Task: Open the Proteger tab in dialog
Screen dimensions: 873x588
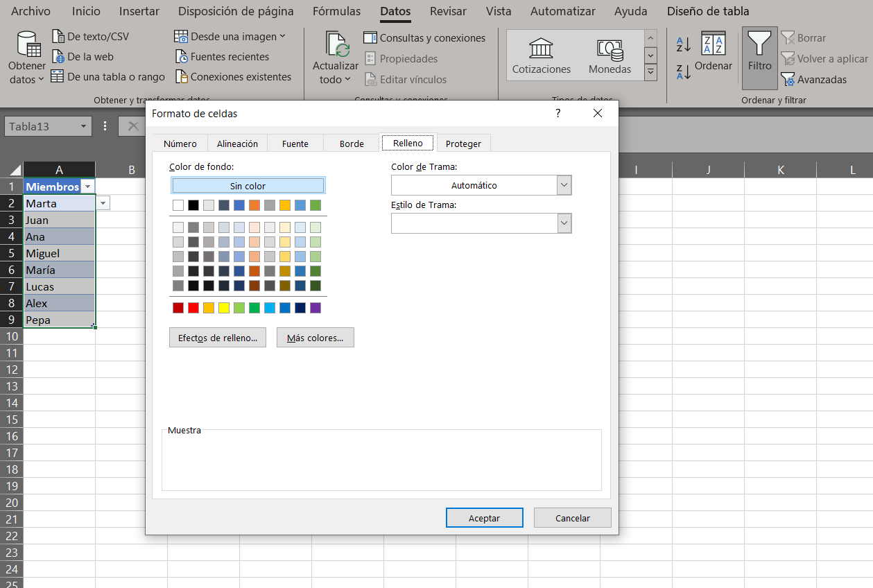Action: (463, 144)
